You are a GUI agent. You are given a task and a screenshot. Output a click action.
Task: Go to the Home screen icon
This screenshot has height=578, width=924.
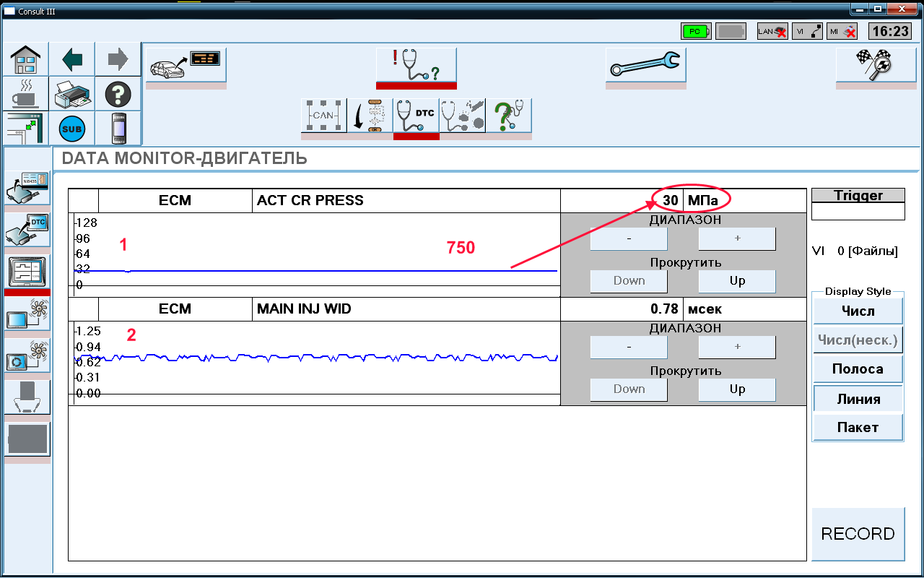25,59
